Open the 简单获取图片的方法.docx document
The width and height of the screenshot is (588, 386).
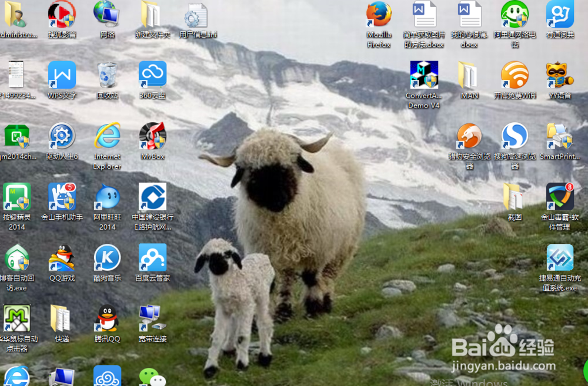click(424, 15)
